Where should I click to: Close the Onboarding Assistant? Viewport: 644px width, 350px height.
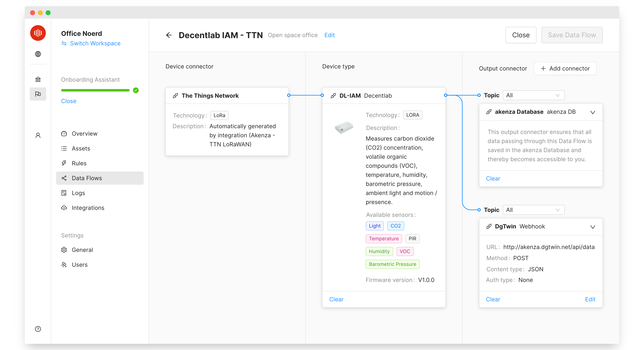pyautogui.click(x=69, y=101)
